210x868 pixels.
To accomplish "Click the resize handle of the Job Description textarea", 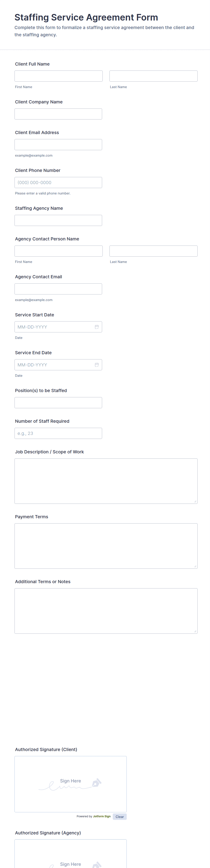I will click(195, 501).
